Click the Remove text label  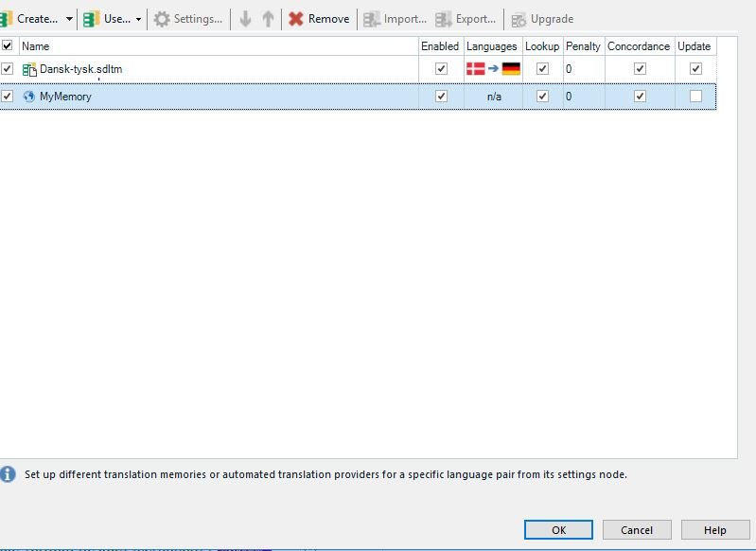tap(329, 19)
